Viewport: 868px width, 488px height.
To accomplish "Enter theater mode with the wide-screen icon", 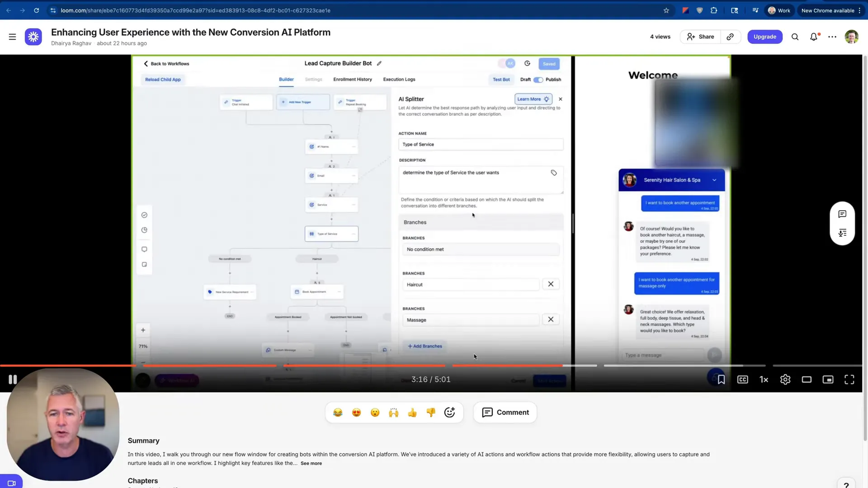I will coord(807,380).
